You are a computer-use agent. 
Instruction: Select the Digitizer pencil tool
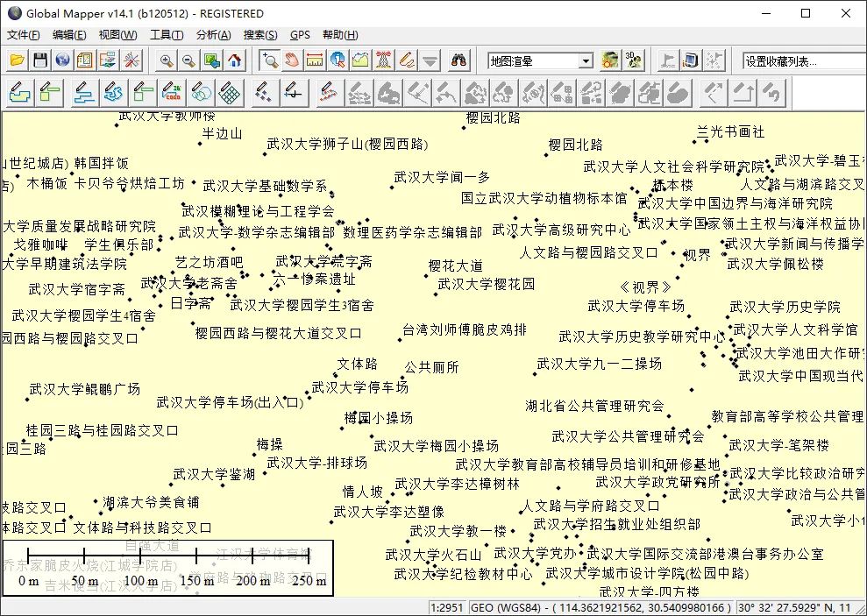pos(407,60)
